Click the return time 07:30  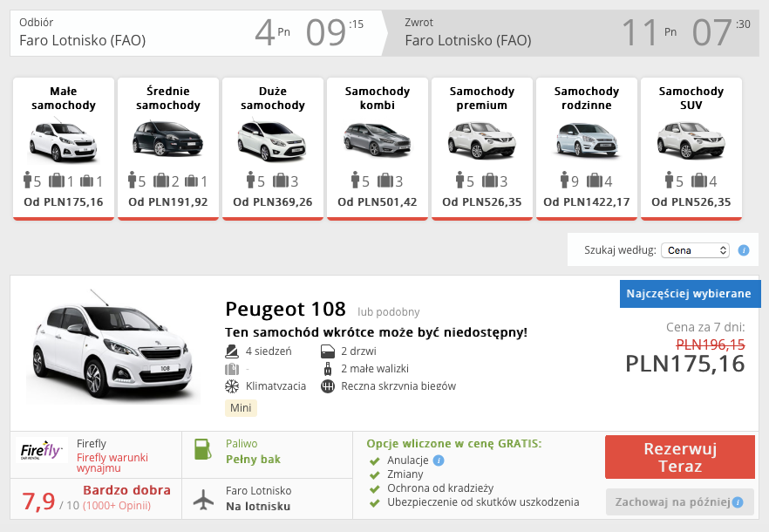[x=721, y=33]
